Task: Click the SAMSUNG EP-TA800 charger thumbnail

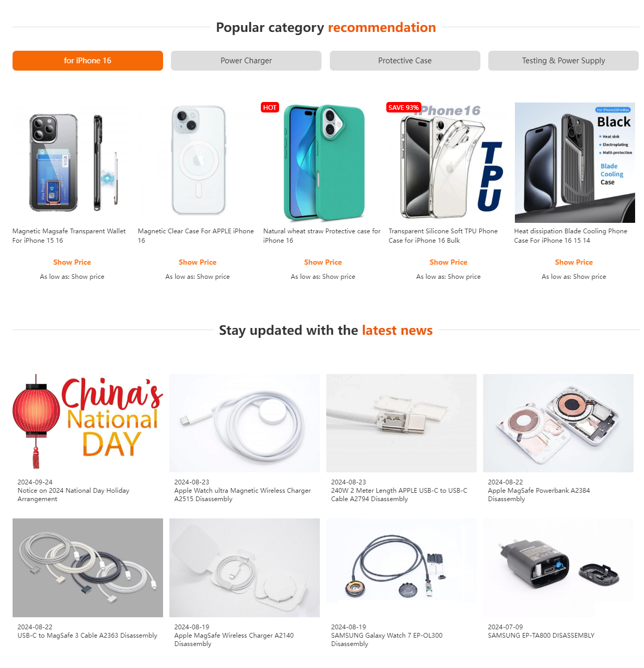Action: [558, 568]
